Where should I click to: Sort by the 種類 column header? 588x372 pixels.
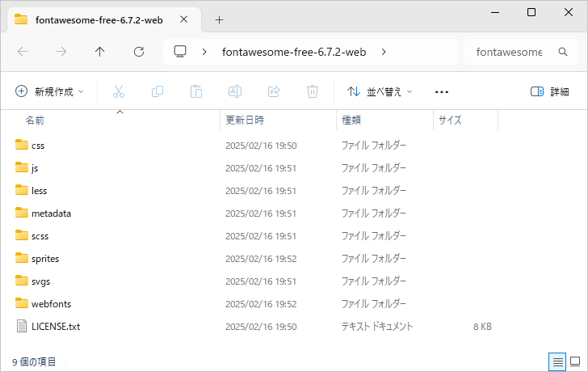[351, 120]
